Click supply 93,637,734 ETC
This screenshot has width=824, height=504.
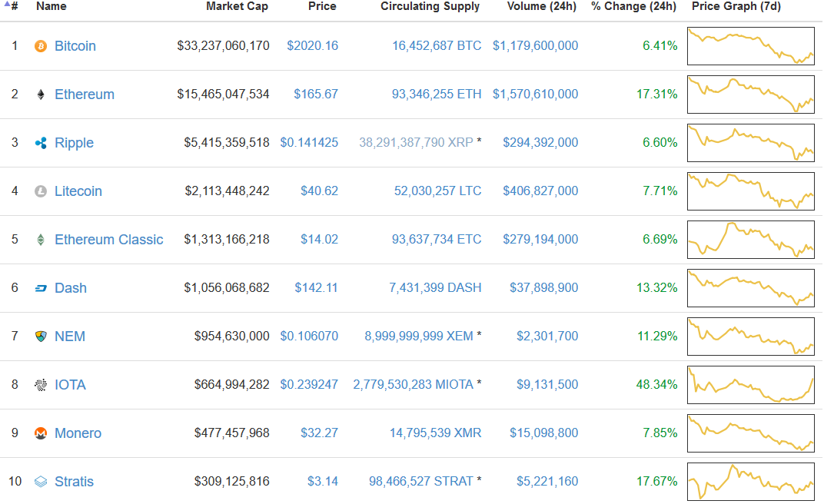click(x=437, y=240)
